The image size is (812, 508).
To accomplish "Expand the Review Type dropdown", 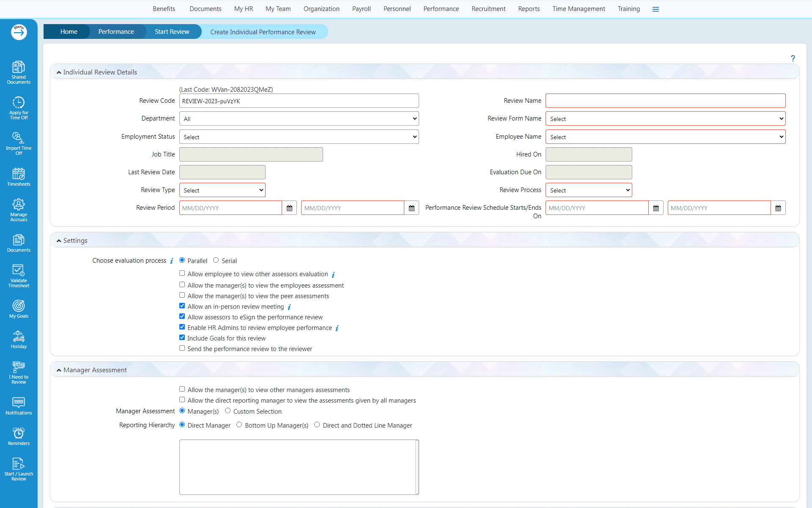I will [x=222, y=190].
